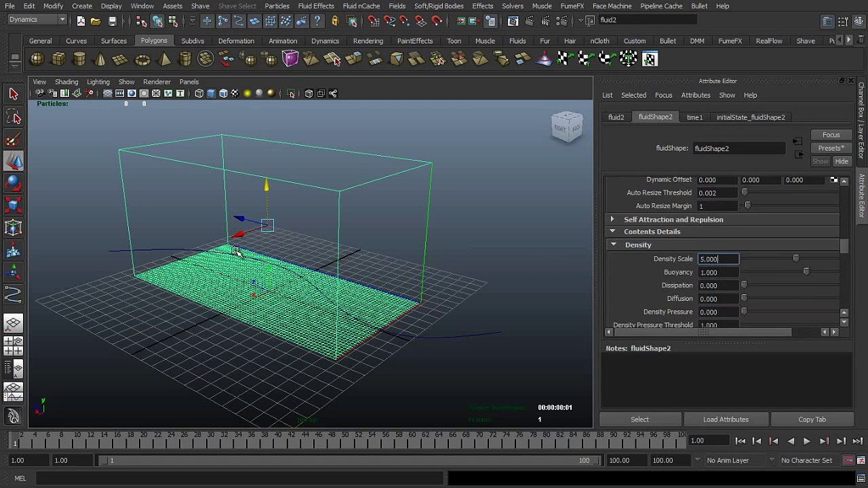Open the No Anim Layer dropdown
This screenshot has width=868, height=488.
click(x=734, y=460)
